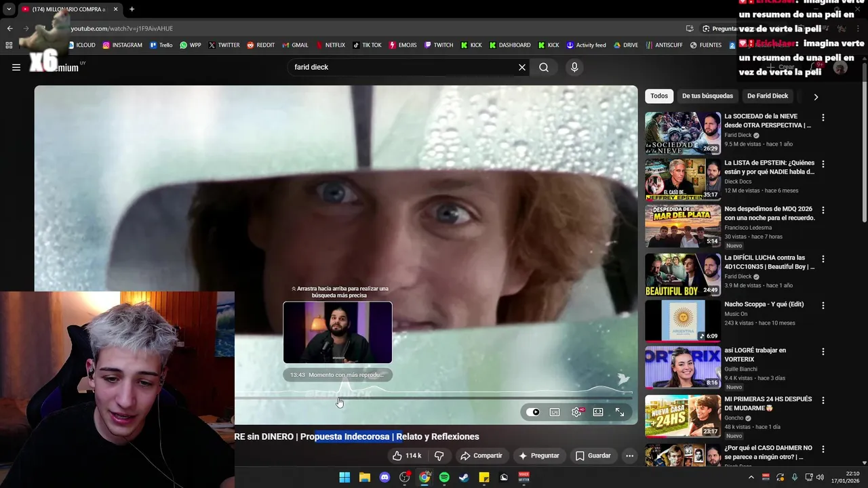Save the video with Guardar
Viewport: 868px width, 488px height.
pyautogui.click(x=593, y=455)
